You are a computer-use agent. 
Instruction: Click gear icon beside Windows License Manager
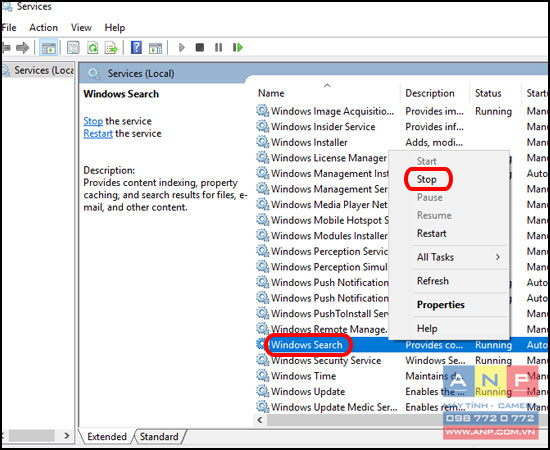(x=262, y=157)
